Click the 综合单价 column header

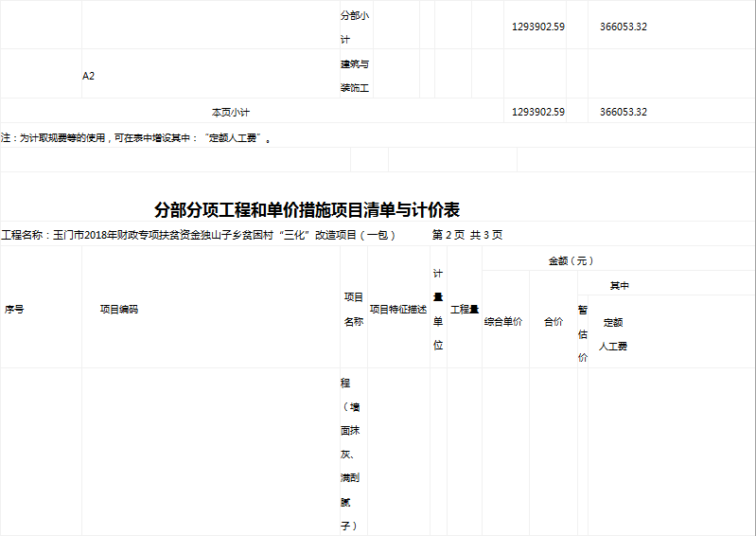(x=503, y=322)
